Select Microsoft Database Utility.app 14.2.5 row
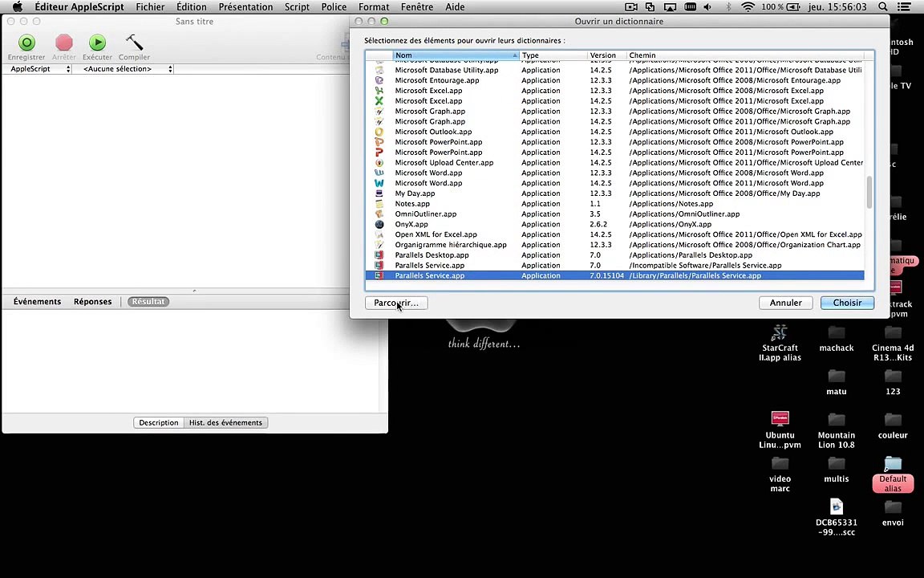This screenshot has height=578, width=924. [x=614, y=70]
